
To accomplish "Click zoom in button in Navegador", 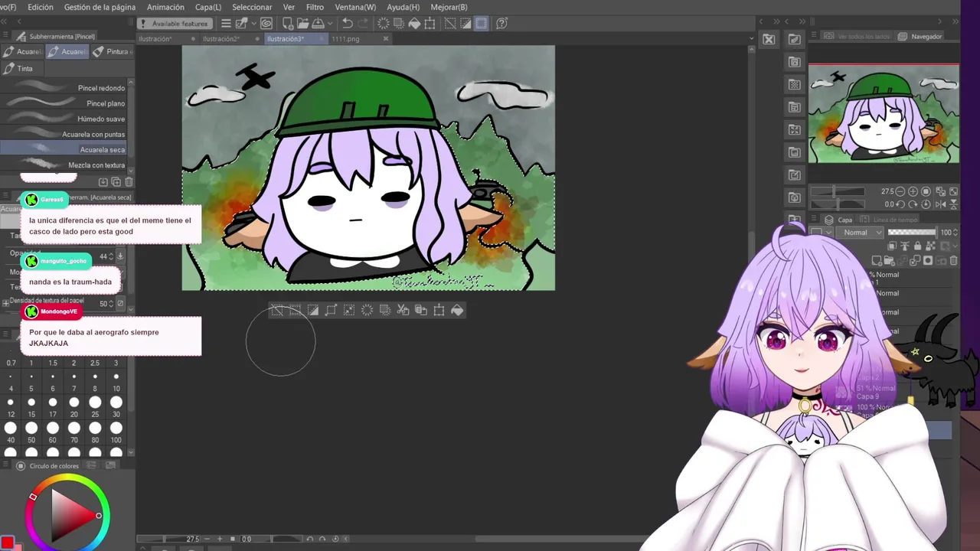I will pos(913,191).
